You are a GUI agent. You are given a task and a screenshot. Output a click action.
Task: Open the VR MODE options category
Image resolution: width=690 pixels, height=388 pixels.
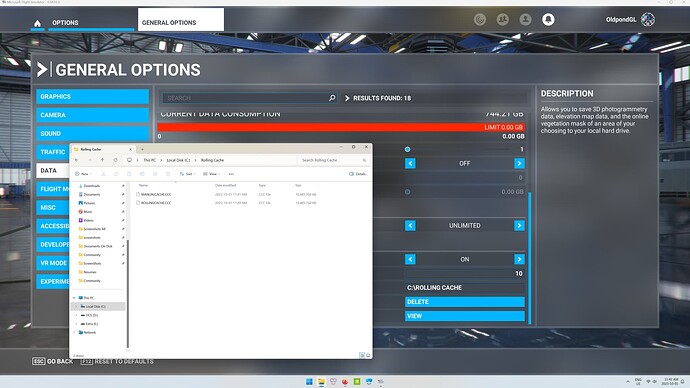coord(53,263)
